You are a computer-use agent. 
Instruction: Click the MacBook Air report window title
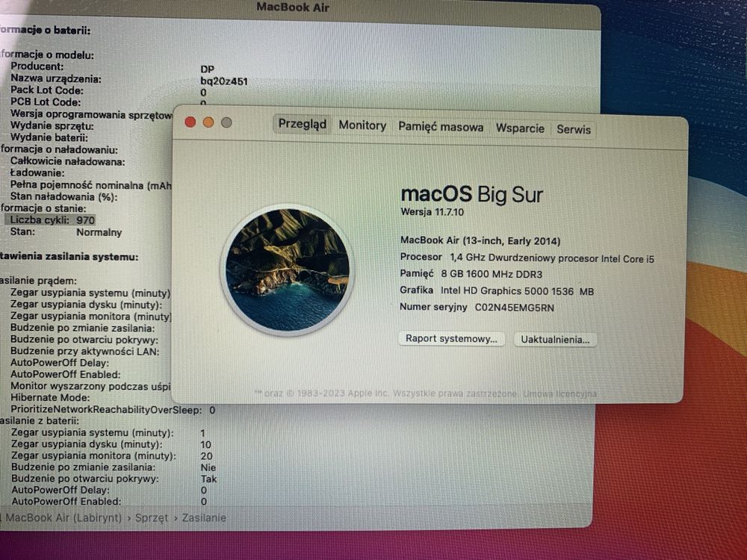293,7
